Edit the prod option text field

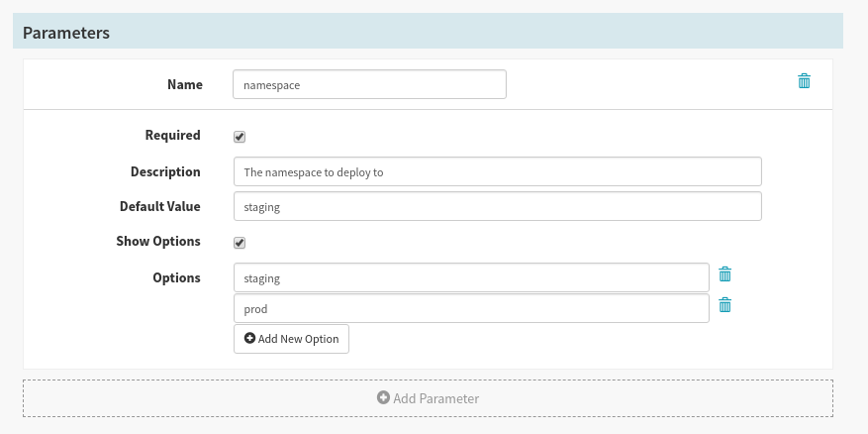[471, 308]
